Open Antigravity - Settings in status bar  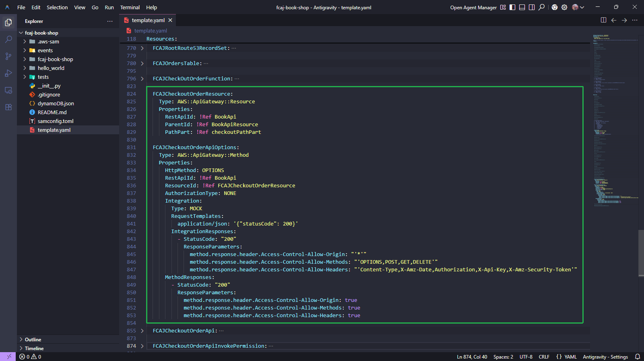[605, 357]
